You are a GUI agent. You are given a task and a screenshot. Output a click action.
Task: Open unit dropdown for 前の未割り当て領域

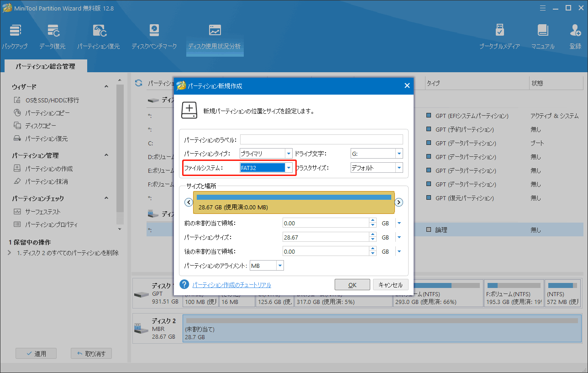pos(399,223)
